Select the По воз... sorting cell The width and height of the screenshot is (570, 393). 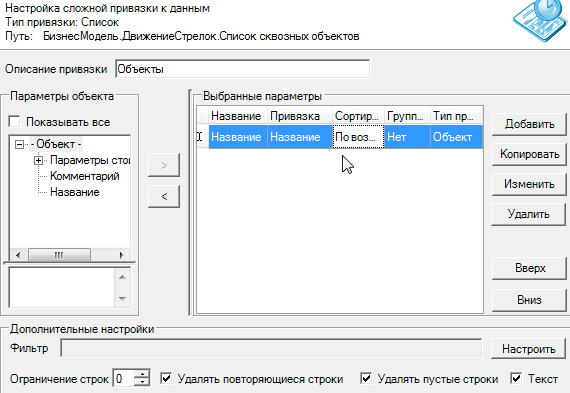point(358,137)
